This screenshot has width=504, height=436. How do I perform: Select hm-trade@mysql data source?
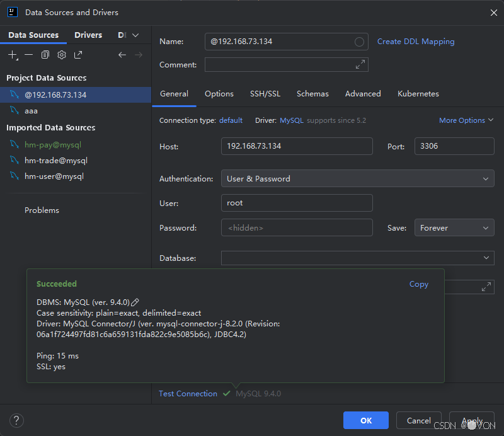pyautogui.click(x=76, y=160)
